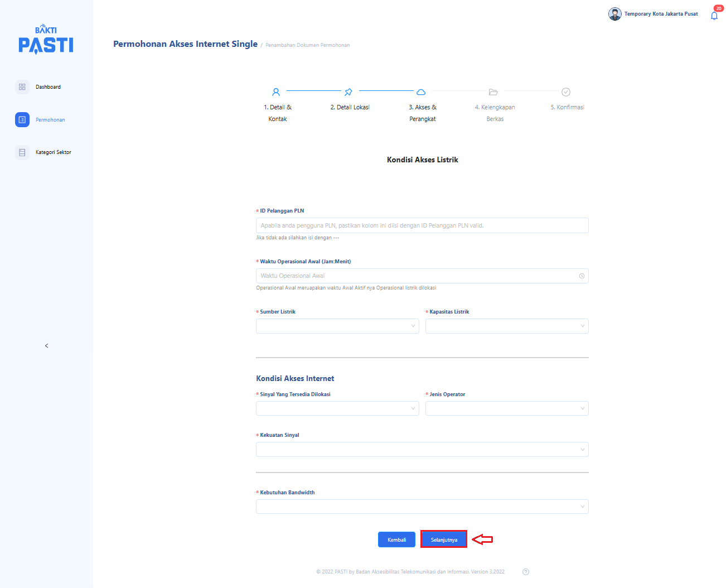This screenshot has width=726, height=588.
Task: Click the notification bell icon
Action: pyautogui.click(x=714, y=16)
